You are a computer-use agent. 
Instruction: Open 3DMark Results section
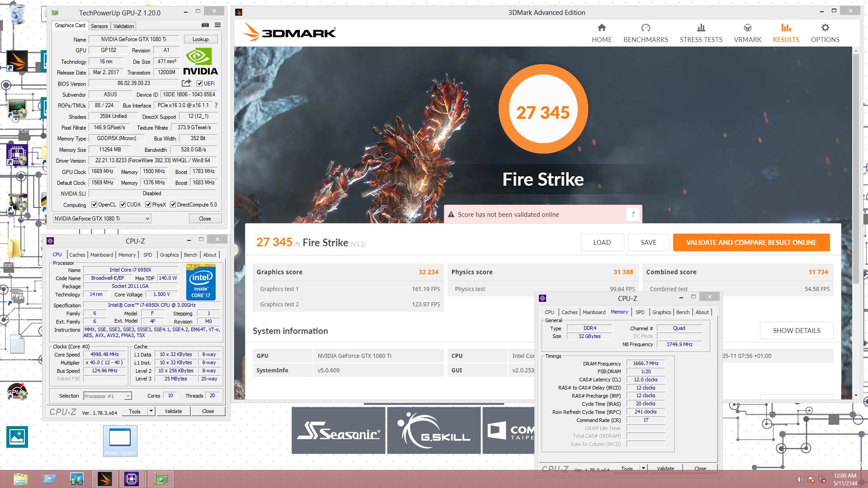(x=786, y=33)
